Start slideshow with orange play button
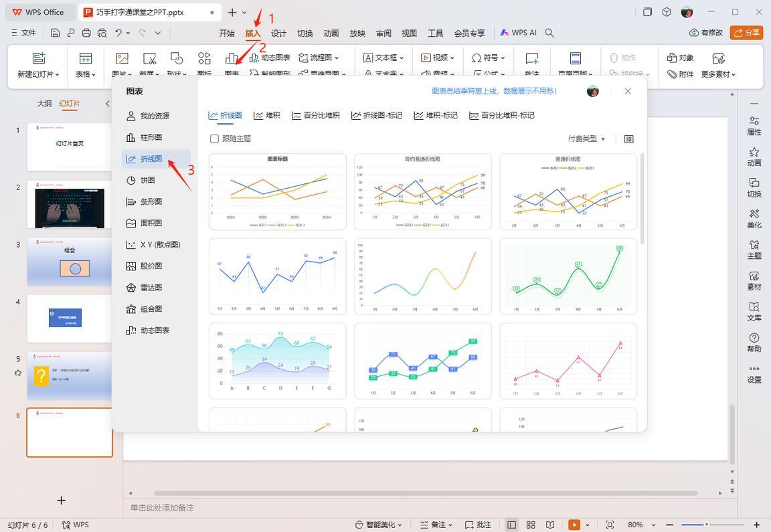The width and height of the screenshot is (771, 532). tap(574, 525)
